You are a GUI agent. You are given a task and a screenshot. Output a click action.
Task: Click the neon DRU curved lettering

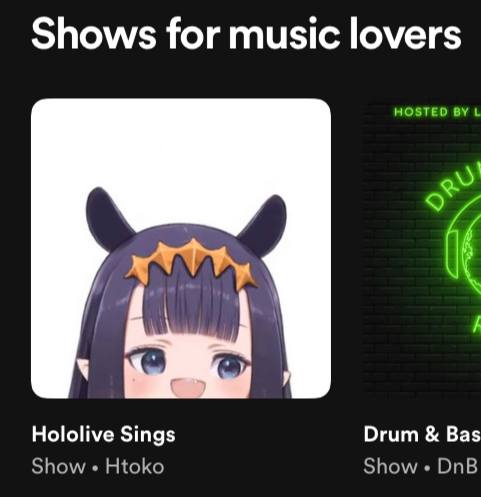(x=453, y=189)
